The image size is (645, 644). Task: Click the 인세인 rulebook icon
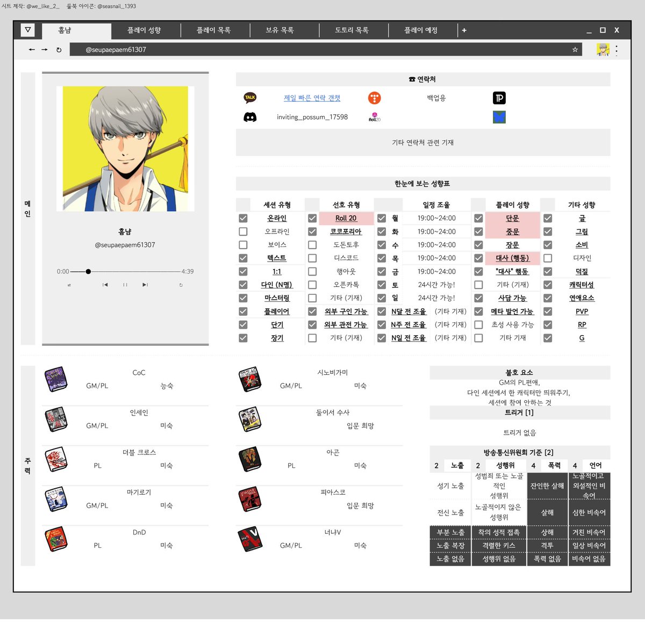click(56, 419)
